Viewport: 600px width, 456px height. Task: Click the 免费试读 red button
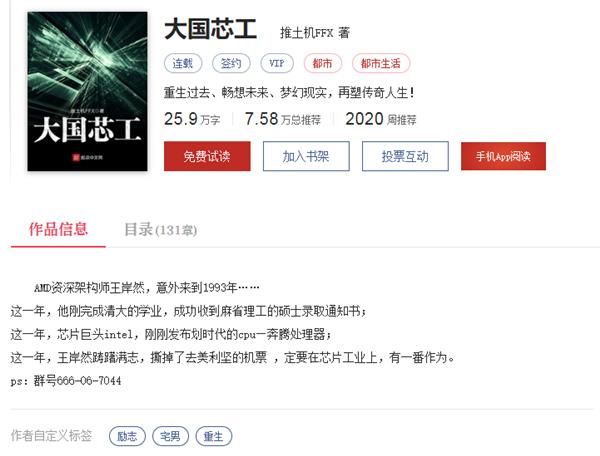point(207,156)
